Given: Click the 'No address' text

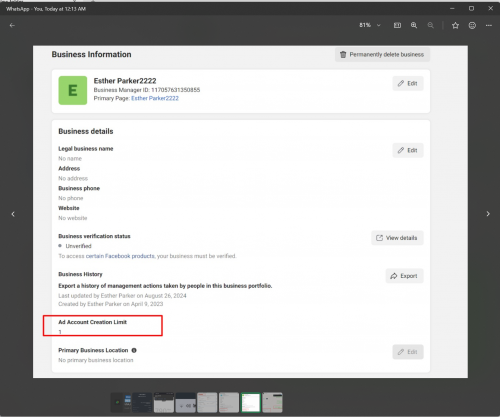Looking at the screenshot, I should click(73, 178).
